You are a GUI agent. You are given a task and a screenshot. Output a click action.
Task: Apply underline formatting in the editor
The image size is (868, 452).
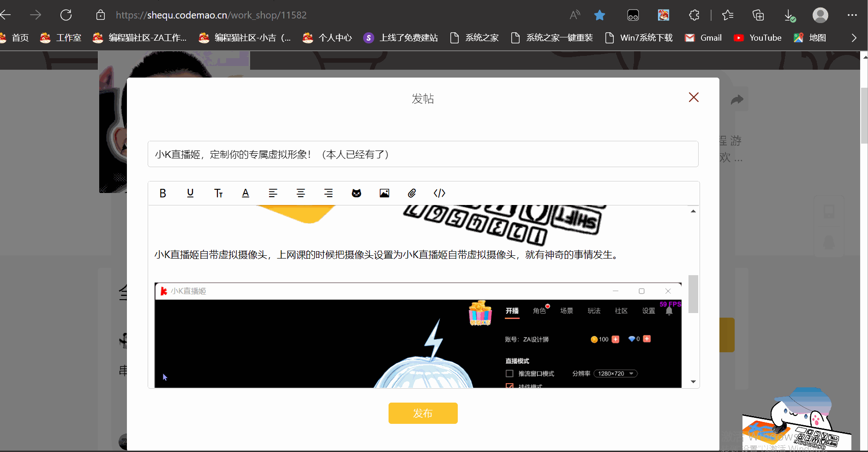(190, 193)
